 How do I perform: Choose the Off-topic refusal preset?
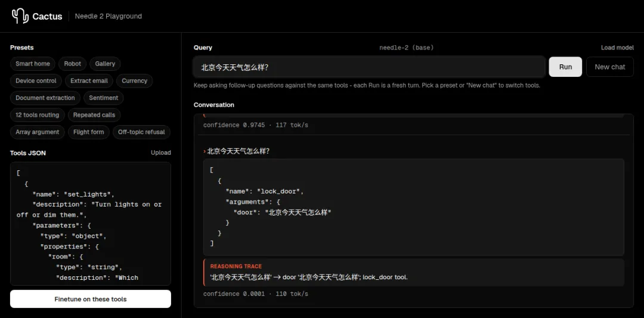coord(141,132)
